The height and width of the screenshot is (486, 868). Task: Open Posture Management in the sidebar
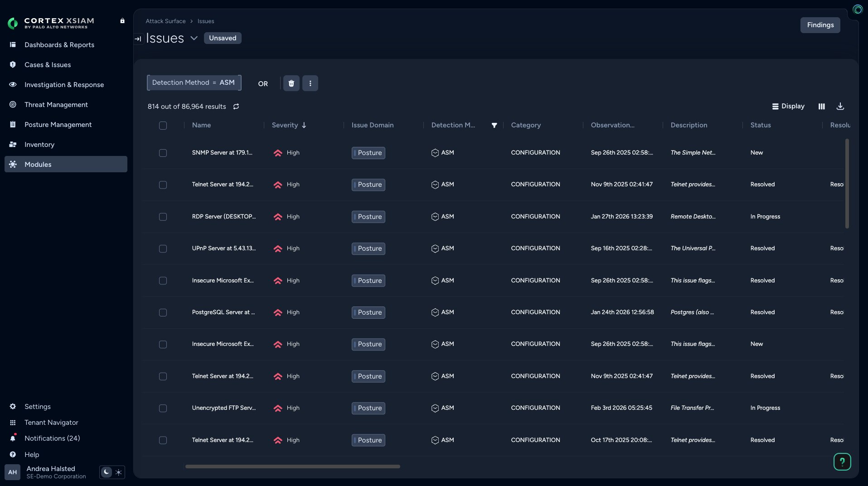pyautogui.click(x=58, y=125)
